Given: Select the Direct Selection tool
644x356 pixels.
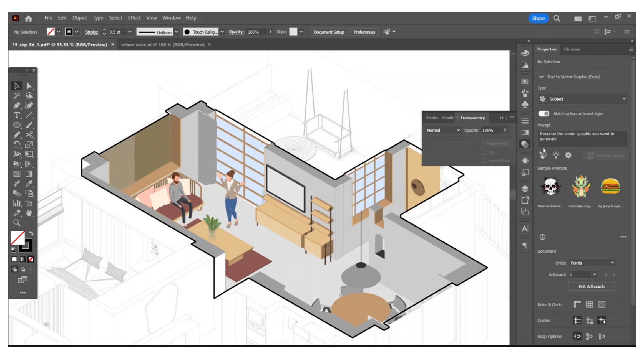Looking at the screenshot, I should pyautogui.click(x=29, y=86).
